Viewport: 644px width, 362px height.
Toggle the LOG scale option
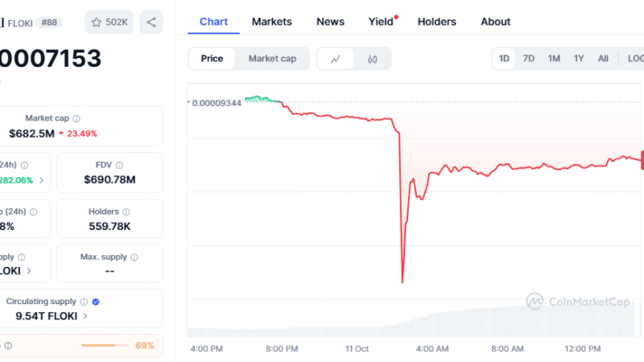pos(635,59)
